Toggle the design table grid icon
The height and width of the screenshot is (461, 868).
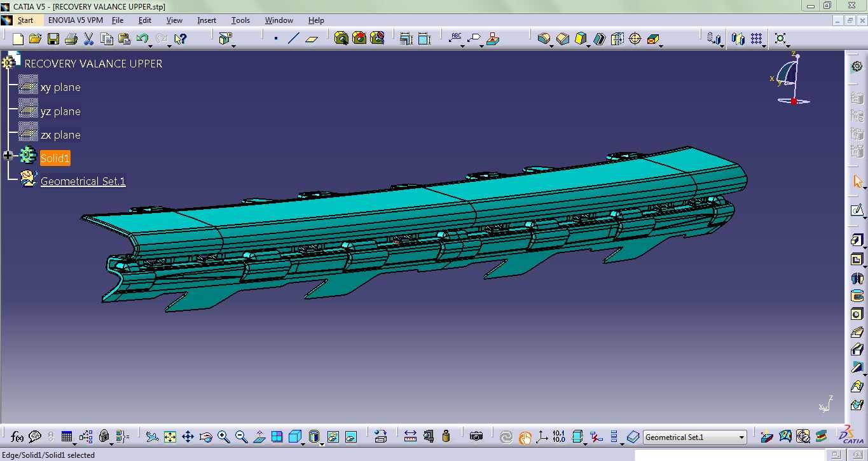point(67,437)
